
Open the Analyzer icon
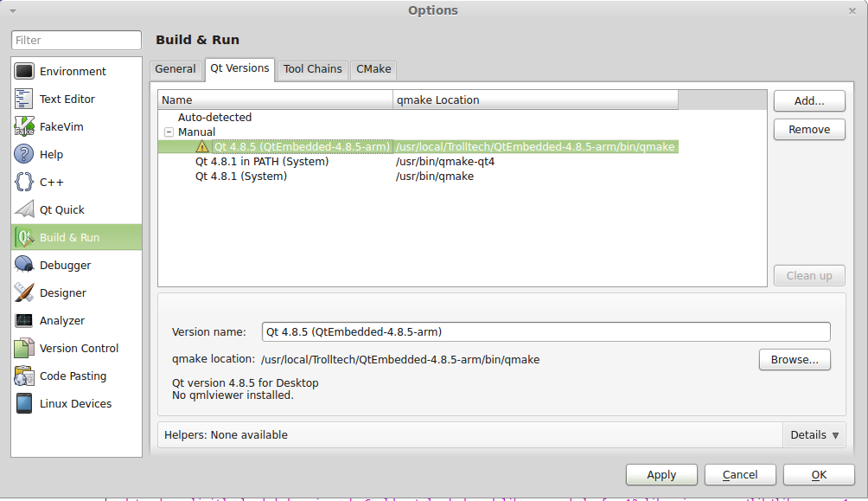(24, 320)
